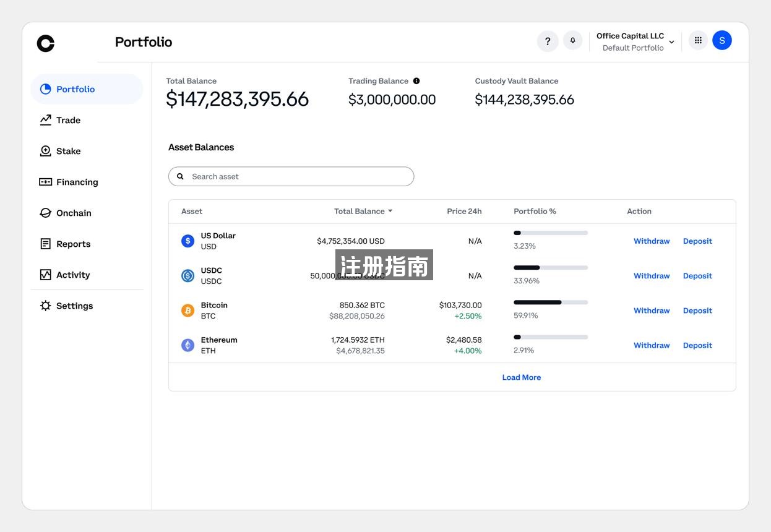Click the USDC coin icon
The width and height of the screenshot is (771, 532).
coord(187,275)
